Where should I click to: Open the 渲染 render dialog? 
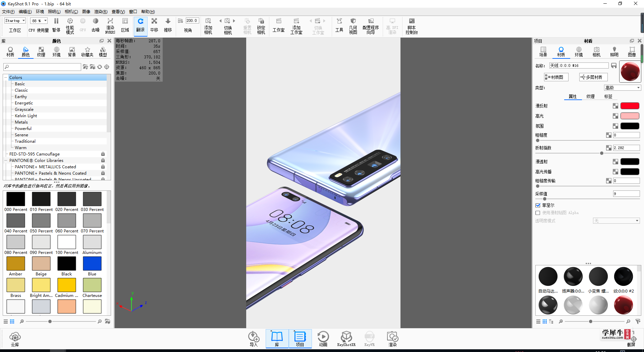point(392,339)
